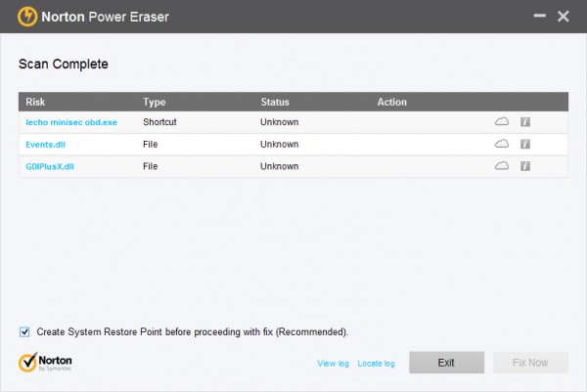This screenshot has height=392, width=587.
Task: Click the Exit button
Action: click(447, 363)
